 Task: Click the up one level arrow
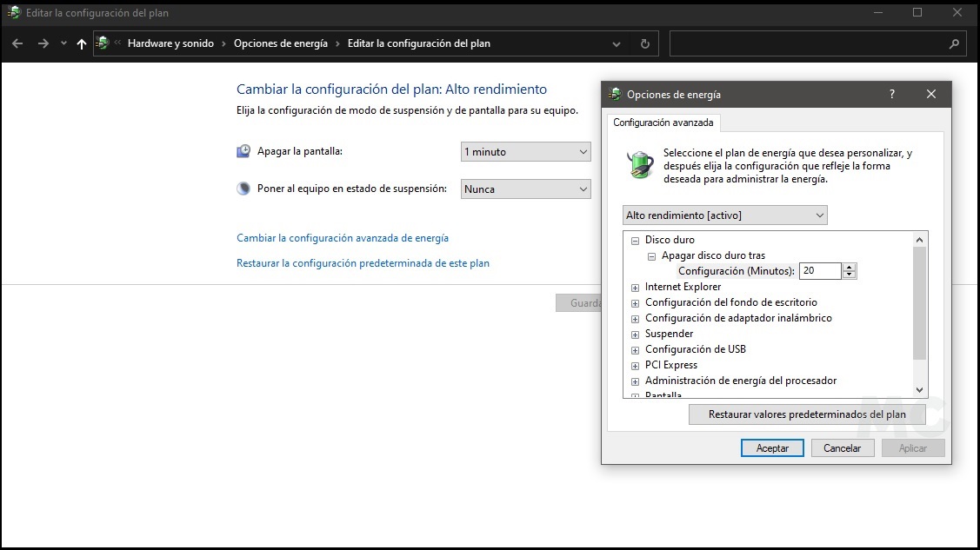point(82,43)
